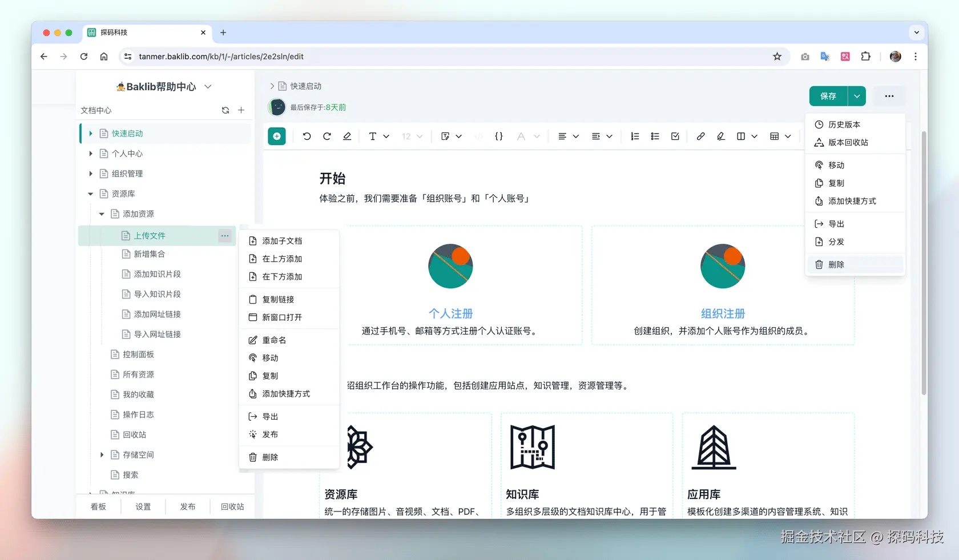Click the 保存 button
Image resolution: width=959 pixels, height=560 pixels.
[828, 96]
